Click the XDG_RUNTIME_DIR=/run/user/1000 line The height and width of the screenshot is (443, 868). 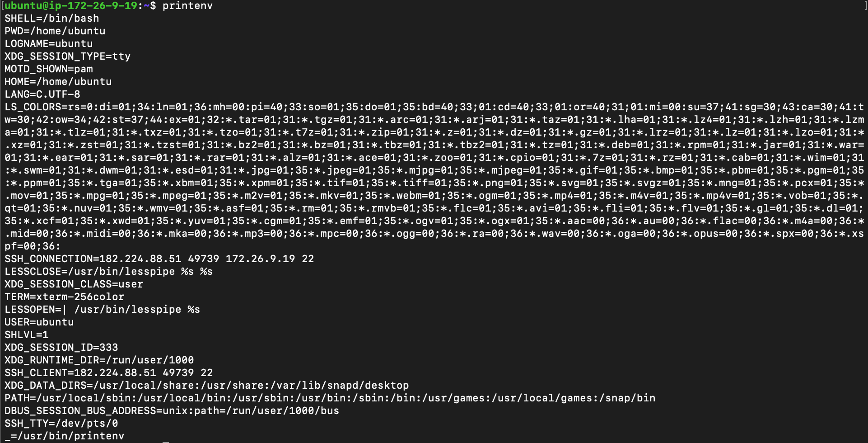click(x=99, y=360)
